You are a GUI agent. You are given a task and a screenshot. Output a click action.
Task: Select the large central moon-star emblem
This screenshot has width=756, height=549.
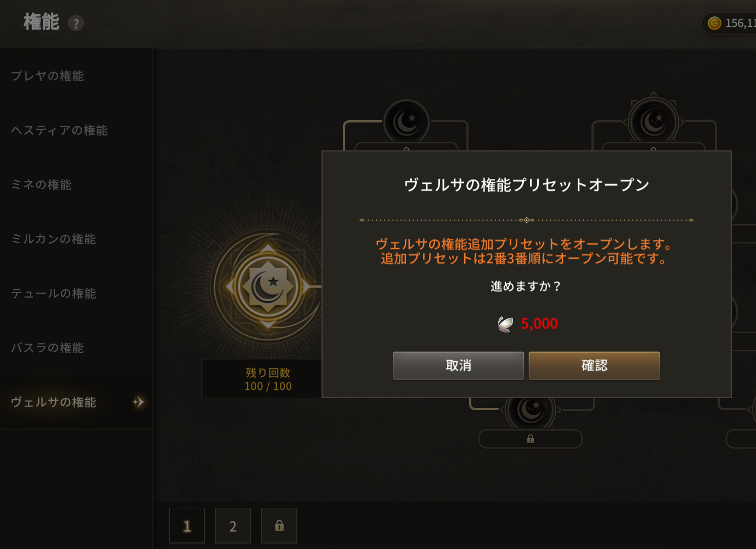[268, 287]
